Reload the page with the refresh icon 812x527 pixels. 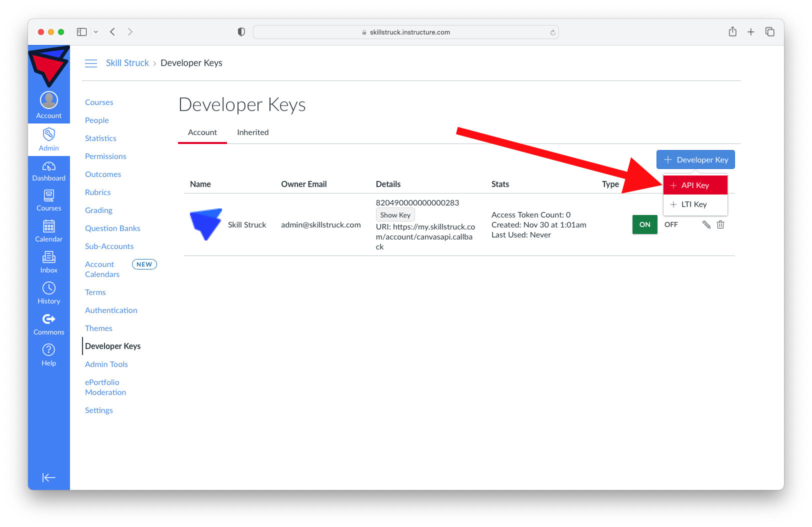pyautogui.click(x=552, y=32)
